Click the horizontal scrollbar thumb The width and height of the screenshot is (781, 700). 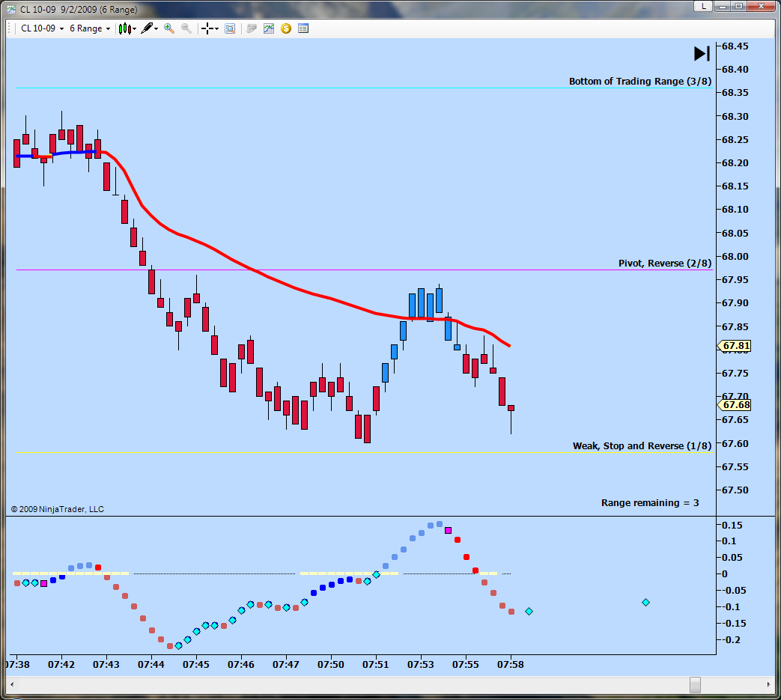tap(696, 685)
